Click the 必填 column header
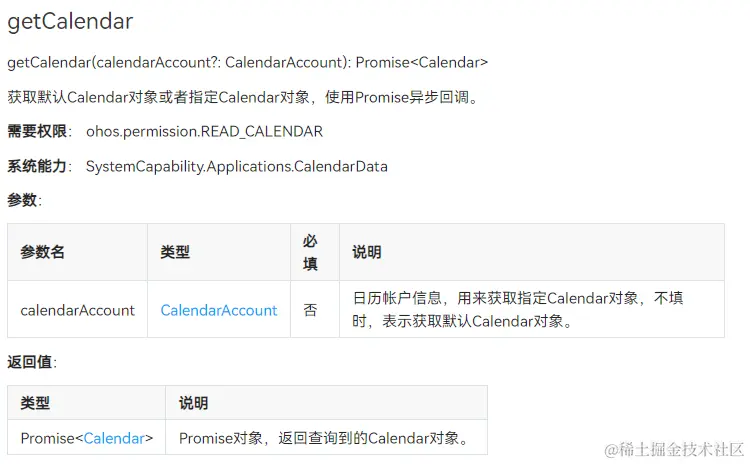 [x=310, y=252]
